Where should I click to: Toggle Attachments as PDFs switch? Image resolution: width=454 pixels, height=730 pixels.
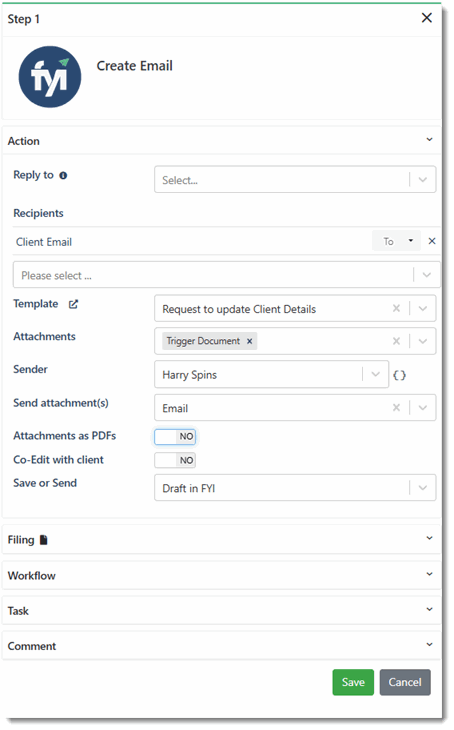175,436
